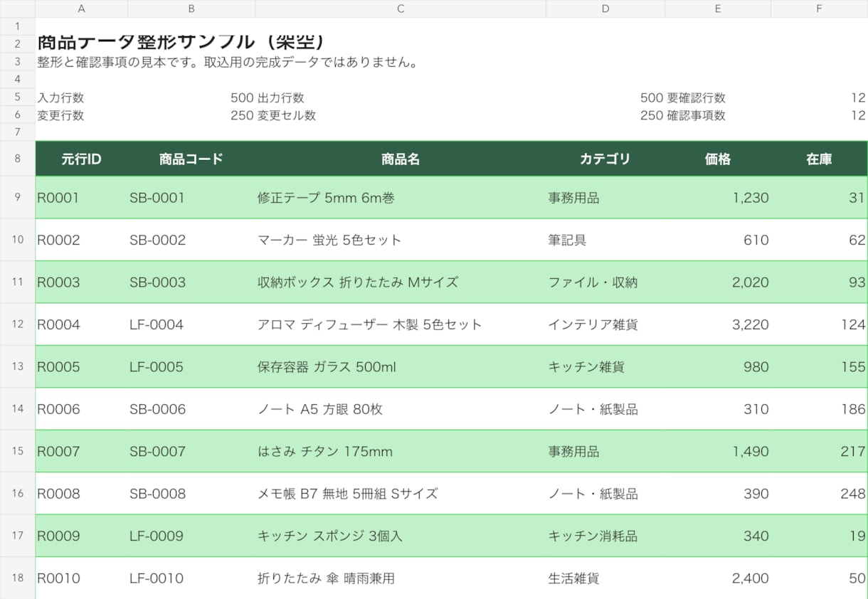Select column D header
868x599 pixels.
(x=605, y=9)
